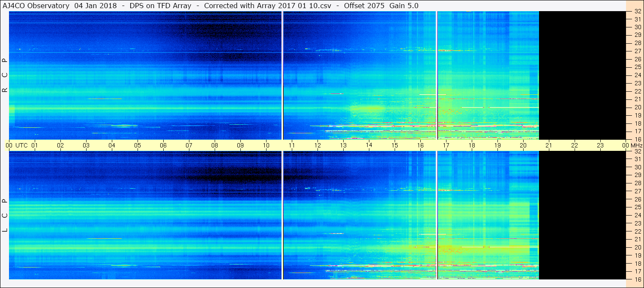Screen dimensions: 644x288
Task: Click the 12 hour label on time axis
Action: 318,145
